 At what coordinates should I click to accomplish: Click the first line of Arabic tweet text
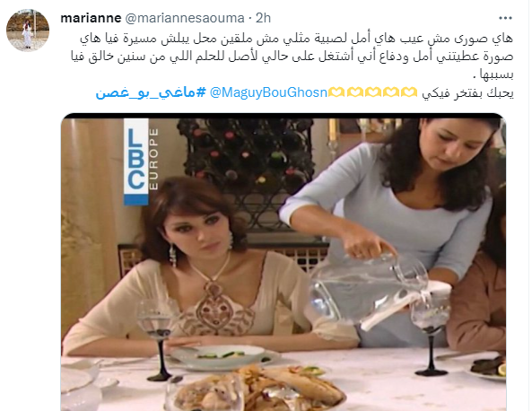tap(296, 39)
